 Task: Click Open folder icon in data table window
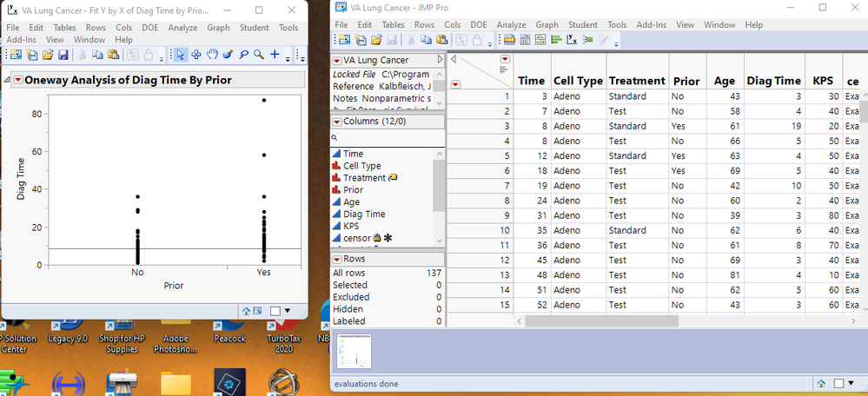click(376, 40)
